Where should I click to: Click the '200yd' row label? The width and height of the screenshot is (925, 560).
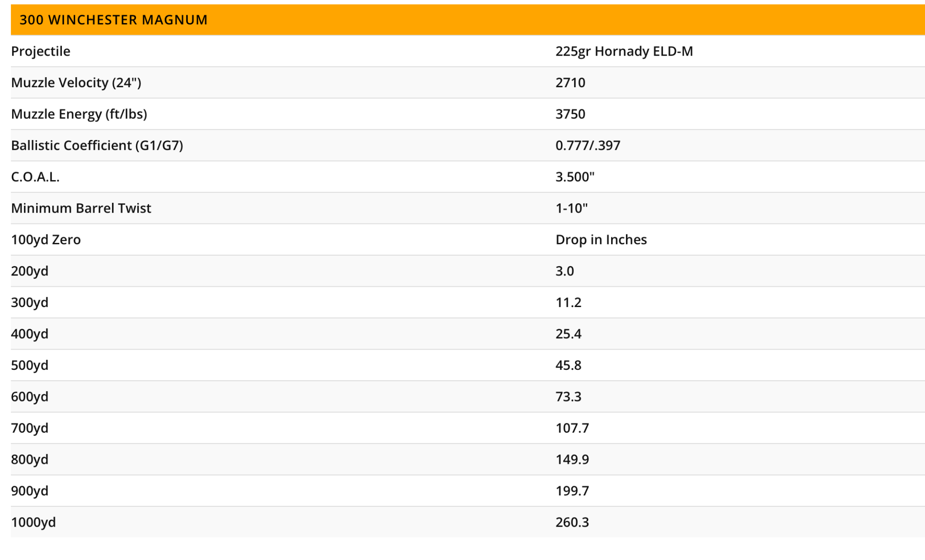coord(30,271)
